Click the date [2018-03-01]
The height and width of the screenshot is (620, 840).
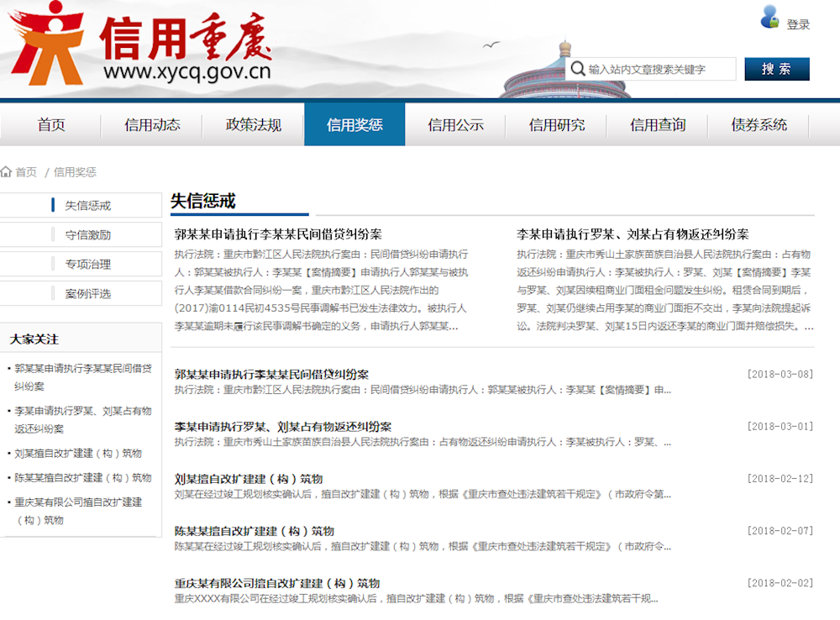780,426
